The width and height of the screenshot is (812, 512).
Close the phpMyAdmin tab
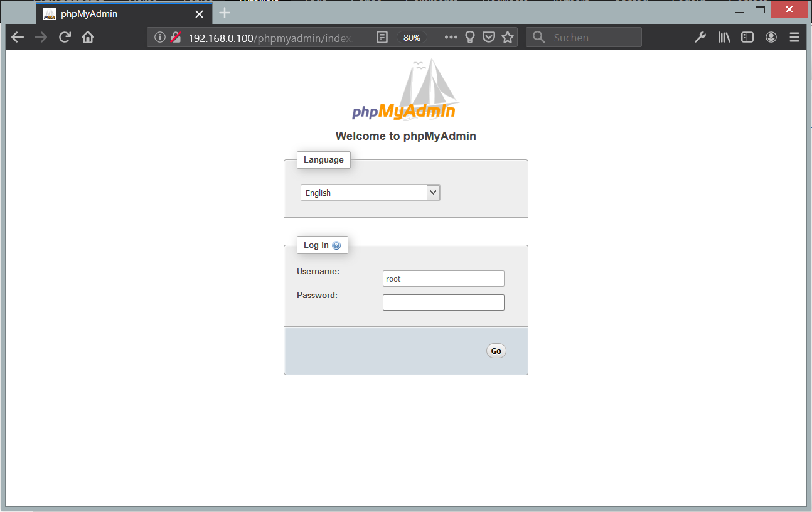200,14
